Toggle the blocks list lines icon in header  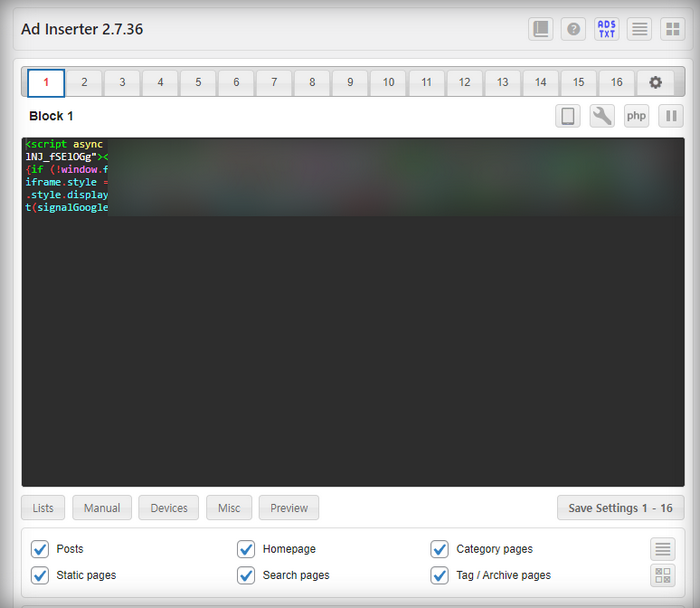[x=639, y=29]
